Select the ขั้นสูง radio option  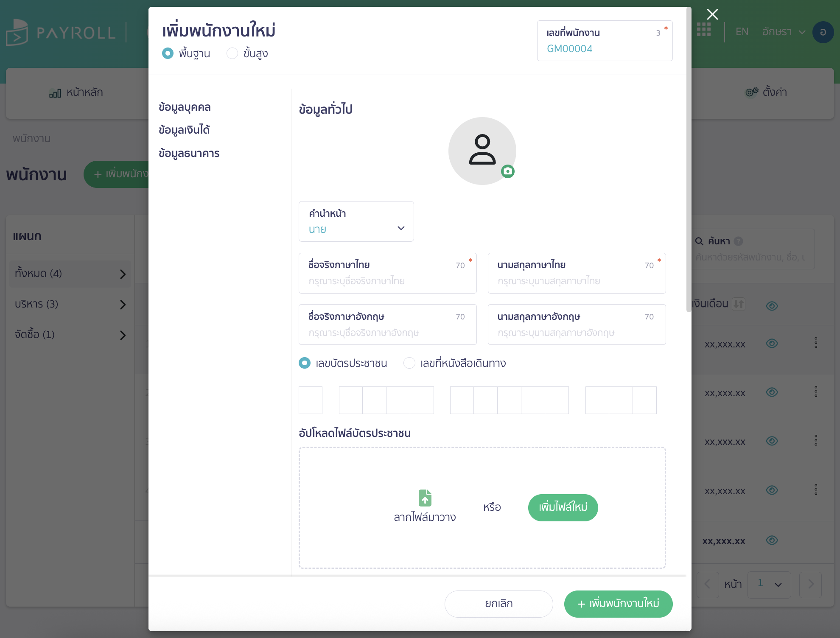point(232,53)
